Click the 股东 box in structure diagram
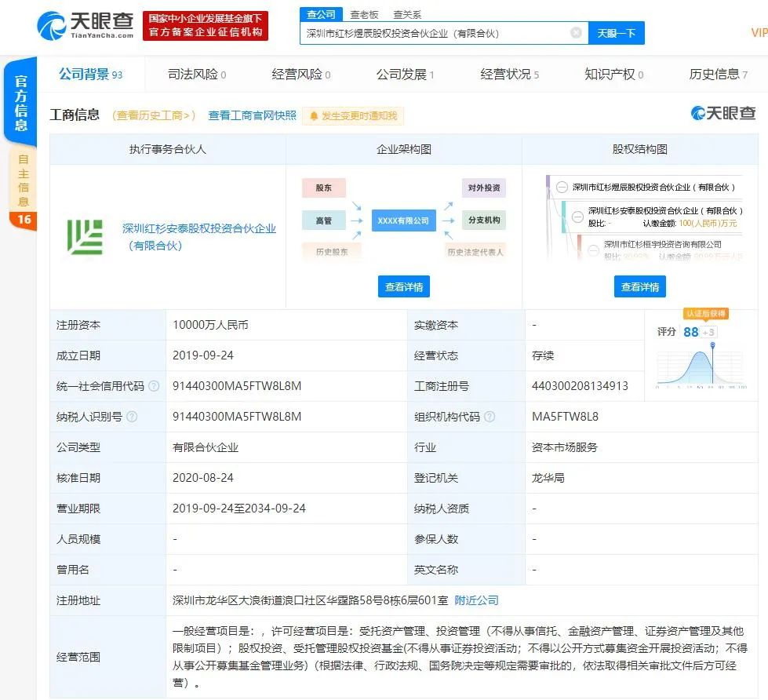 (x=324, y=188)
